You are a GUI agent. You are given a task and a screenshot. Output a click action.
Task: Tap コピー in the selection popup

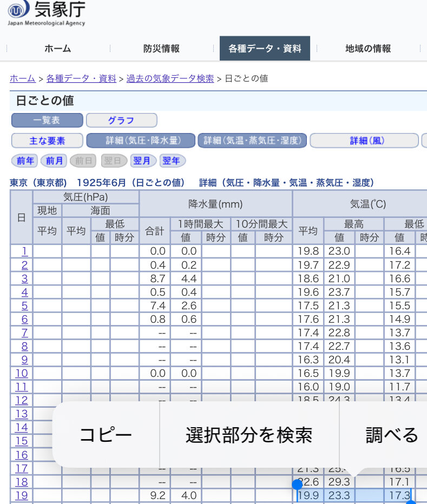(106, 435)
